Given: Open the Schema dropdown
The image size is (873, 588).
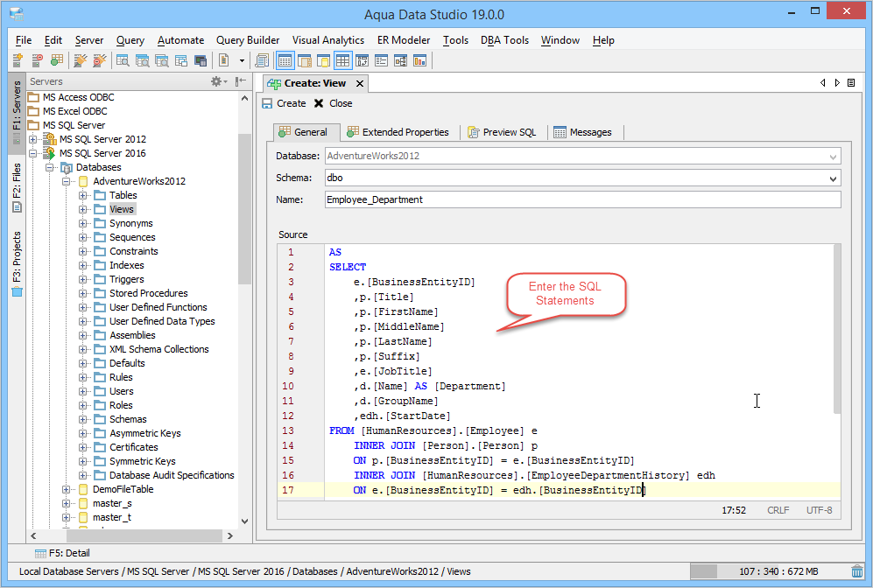Looking at the screenshot, I should click(x=833, y=178).
